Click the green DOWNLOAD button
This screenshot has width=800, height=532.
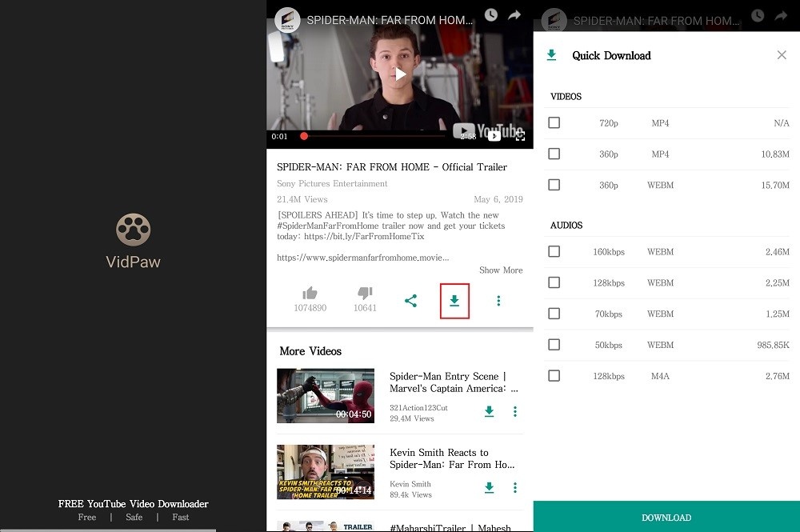click(666, 517)
